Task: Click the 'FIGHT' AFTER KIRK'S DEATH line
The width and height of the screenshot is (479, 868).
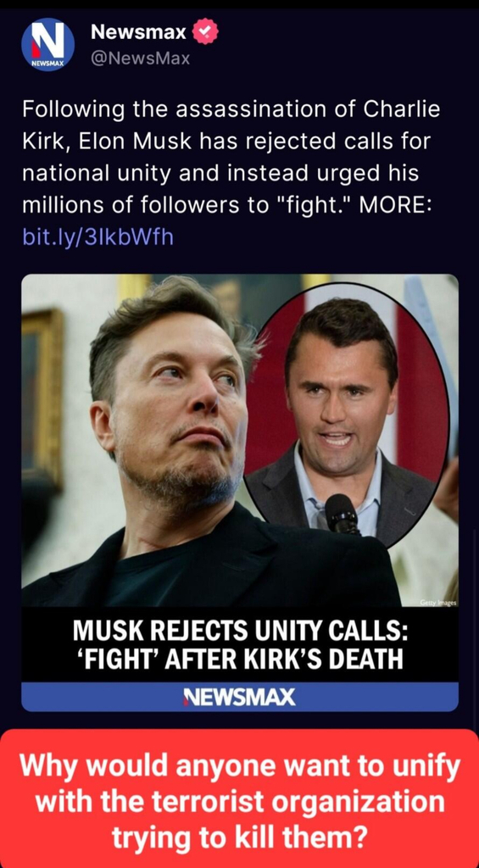Action: click(240, 659)
